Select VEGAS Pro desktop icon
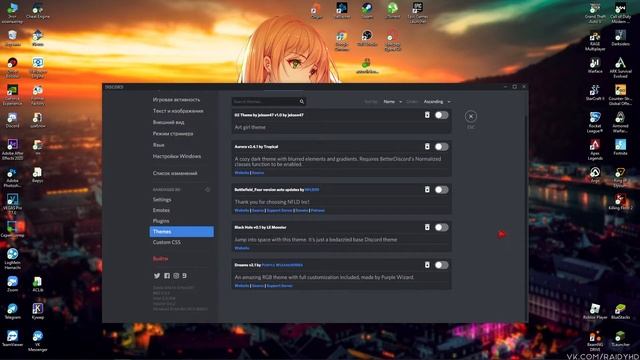Image resolution: width=640 pixels, height=360 pixels. [12, 204]
